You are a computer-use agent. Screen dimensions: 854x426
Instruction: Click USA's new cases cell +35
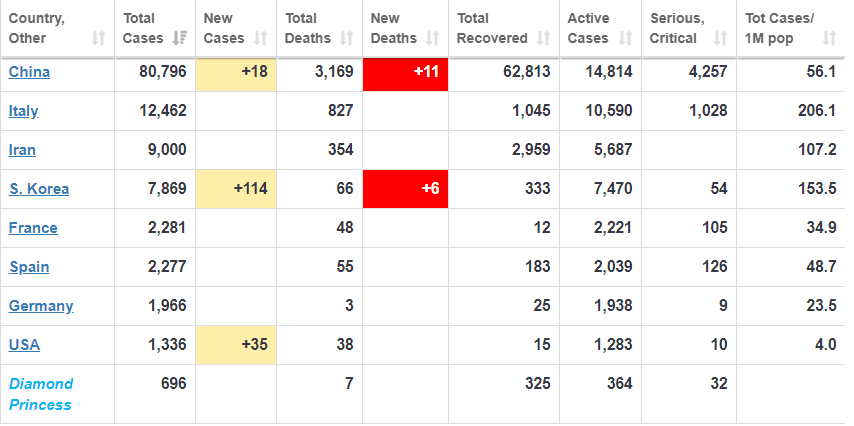pos(236,345)
